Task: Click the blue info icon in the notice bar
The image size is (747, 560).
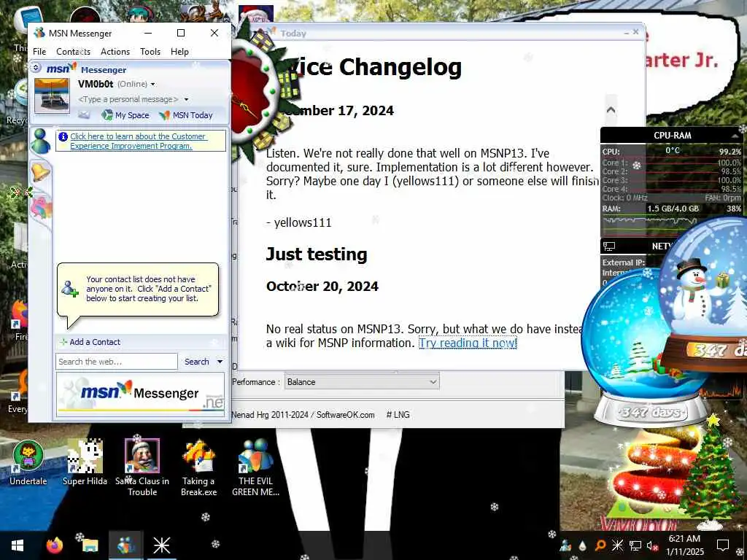Action: 63,136
